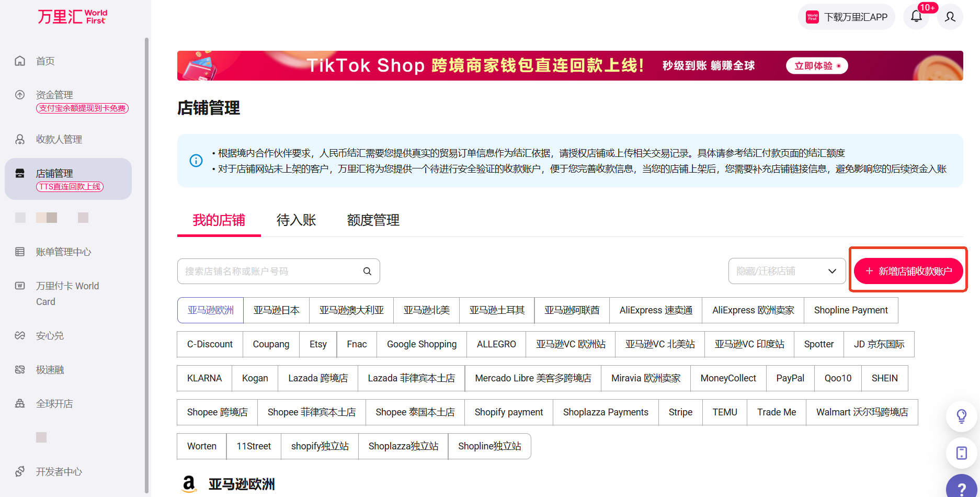Click the 下载万里汇APP button

pos(847,17)
